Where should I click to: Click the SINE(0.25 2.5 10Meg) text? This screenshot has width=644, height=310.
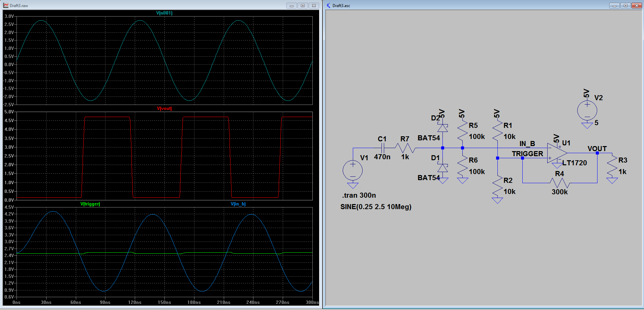pyautogui.click(x=376, y=207)
